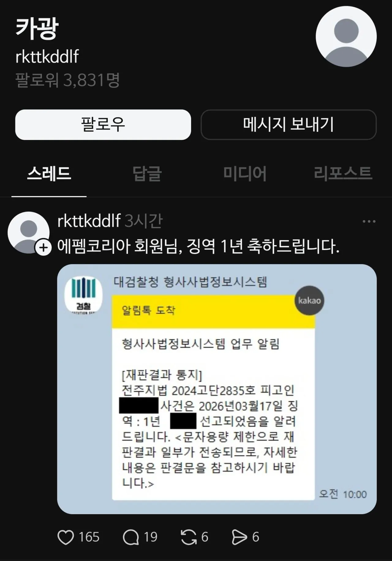The image size is (392, 561).
Task: Follow the 카광 account
Action: tap(103, 125)
